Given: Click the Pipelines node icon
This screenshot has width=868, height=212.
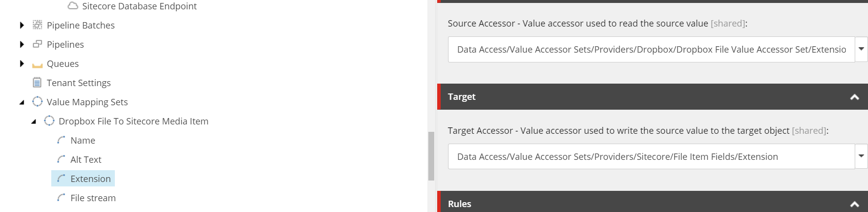Looking at the screenshot, I should click(37, 44).
